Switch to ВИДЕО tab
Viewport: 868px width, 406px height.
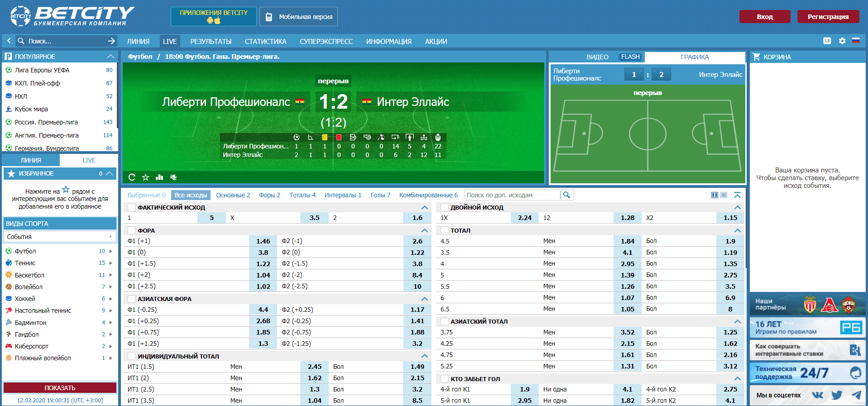[x=598, y=57]
